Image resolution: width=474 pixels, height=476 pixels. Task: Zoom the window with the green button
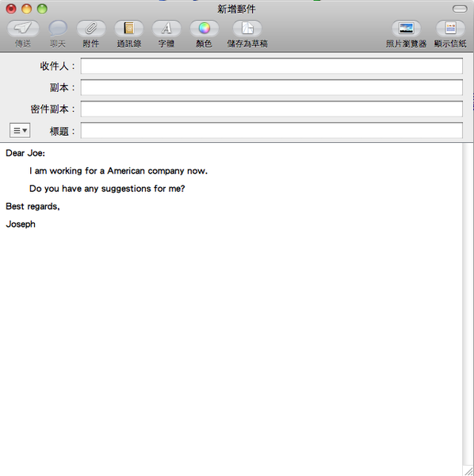[x=42, y=9]
